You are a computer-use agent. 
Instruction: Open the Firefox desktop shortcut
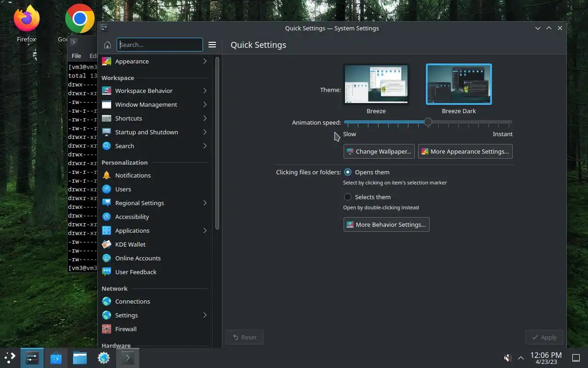coord(26,23)
